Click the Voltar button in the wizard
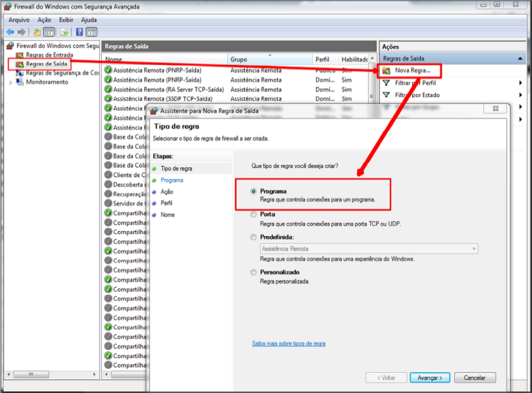 386,377
